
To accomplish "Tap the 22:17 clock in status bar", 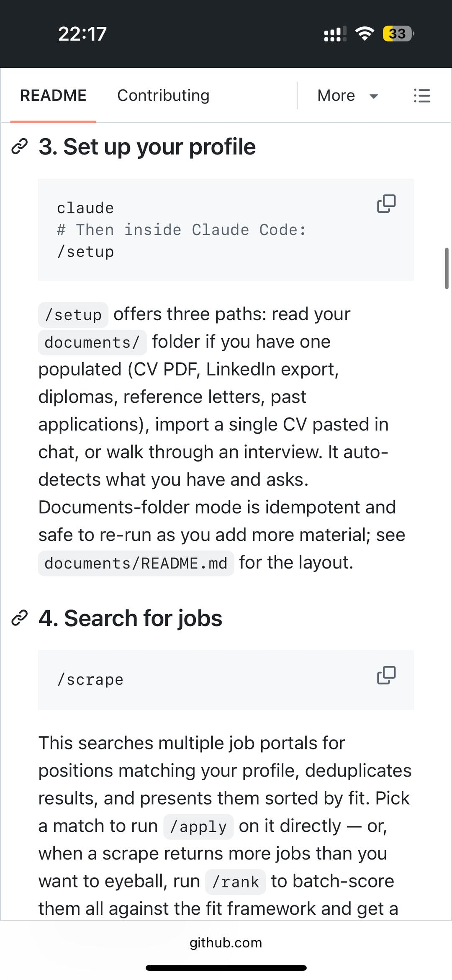I will click(82, 34).
